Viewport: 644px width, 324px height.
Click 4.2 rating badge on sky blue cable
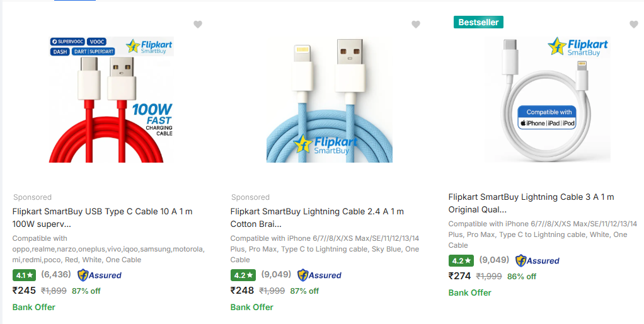click(243, 275)
